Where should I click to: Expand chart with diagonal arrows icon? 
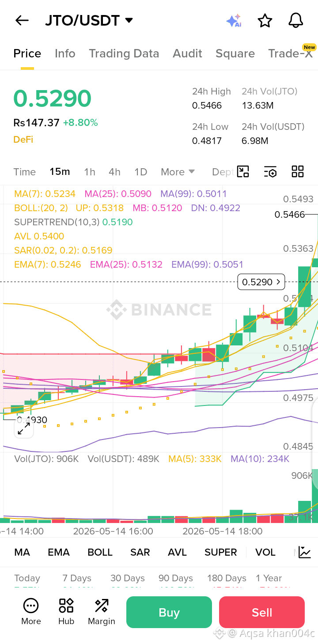click(x=24, y=428)
